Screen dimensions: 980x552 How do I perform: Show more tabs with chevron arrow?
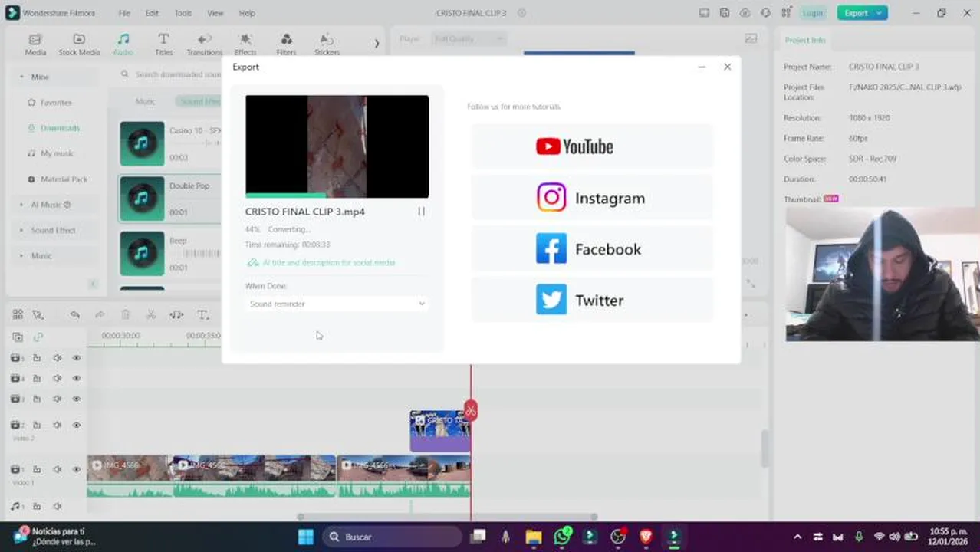377,44
